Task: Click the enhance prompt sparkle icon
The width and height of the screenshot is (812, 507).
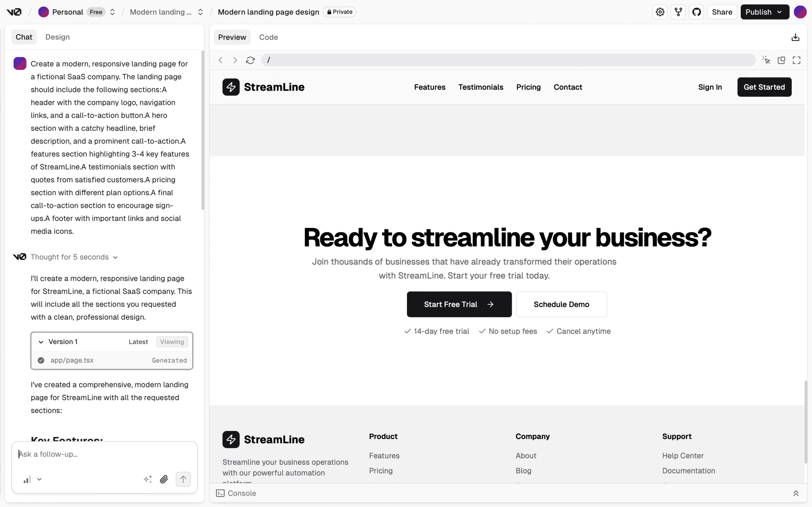Action: click(148, 479)
